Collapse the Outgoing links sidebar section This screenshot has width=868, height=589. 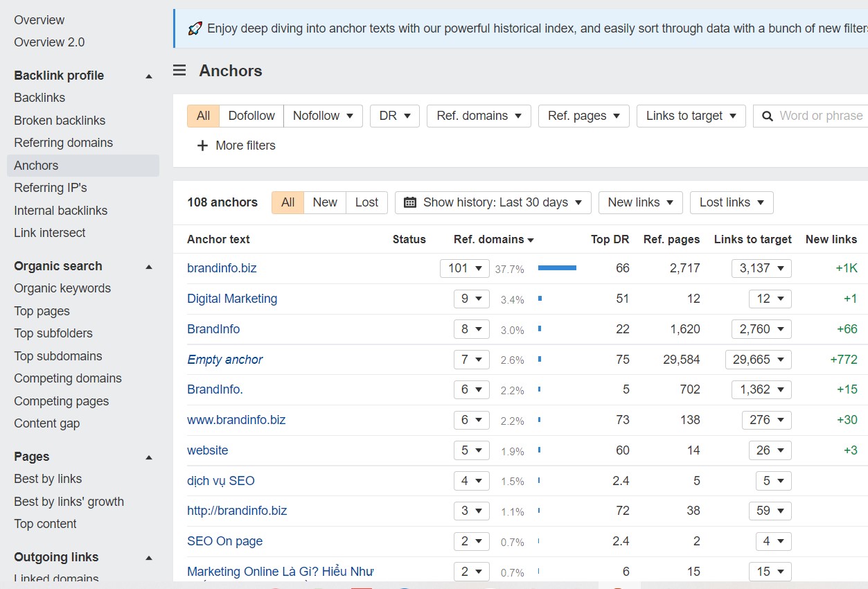coord(148,558)
